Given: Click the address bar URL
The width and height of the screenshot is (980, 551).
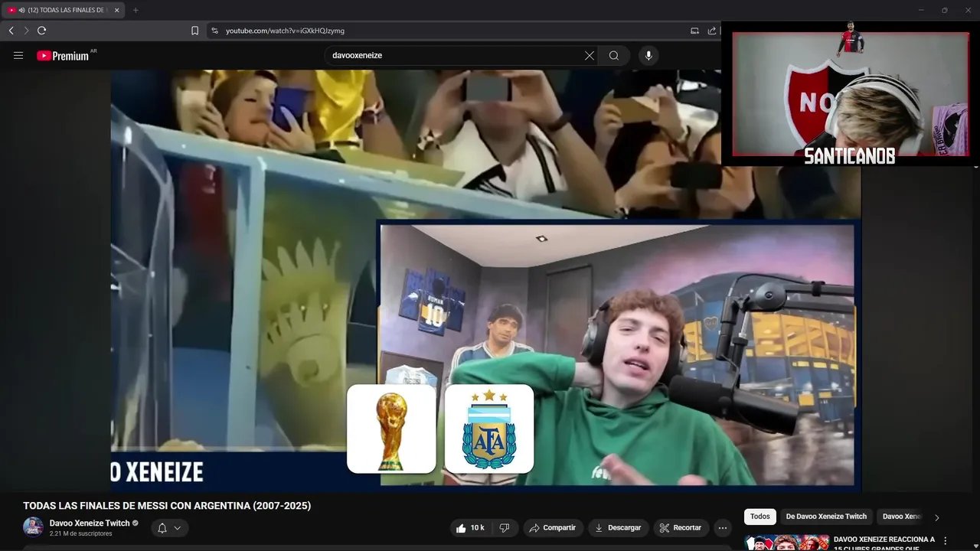Looking at the screenshot, I should [285, 31].
